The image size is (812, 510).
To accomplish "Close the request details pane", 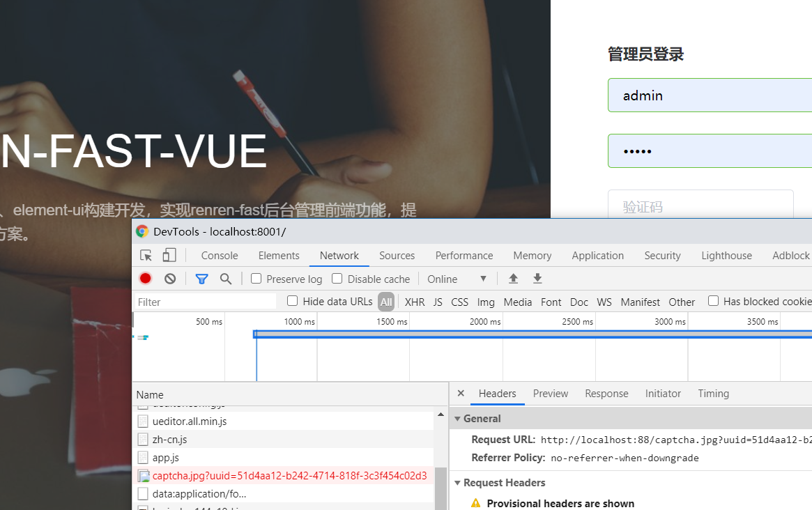I will pos(461,394).
